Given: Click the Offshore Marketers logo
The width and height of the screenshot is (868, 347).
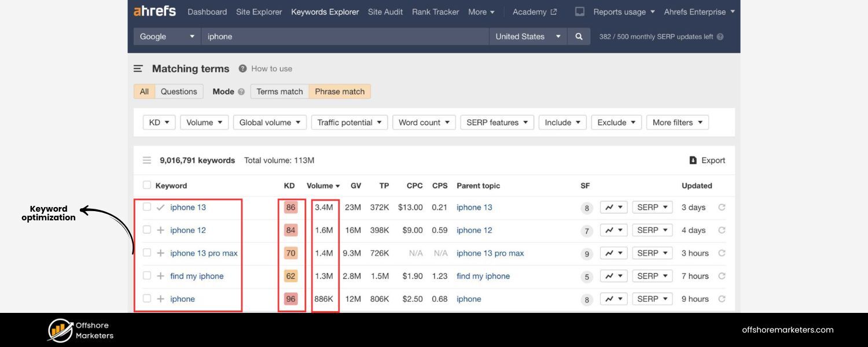Looking at the screenshot, I should click(x=60, y=330).
